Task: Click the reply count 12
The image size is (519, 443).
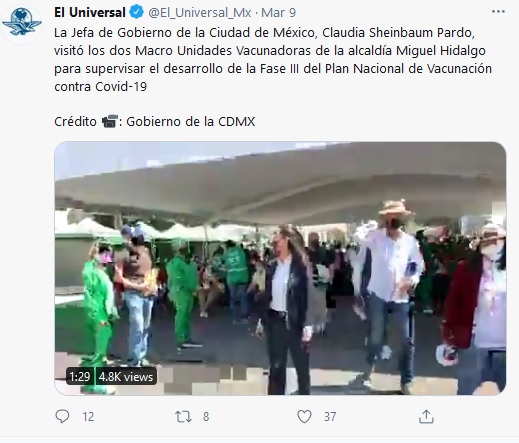Action: (x=88, y=417)
